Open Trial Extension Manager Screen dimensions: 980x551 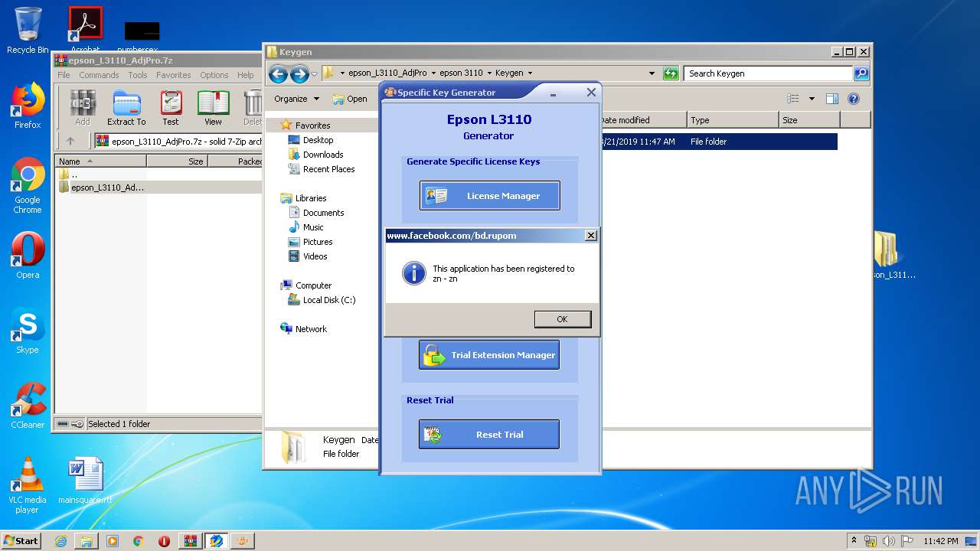pos(489,355)
